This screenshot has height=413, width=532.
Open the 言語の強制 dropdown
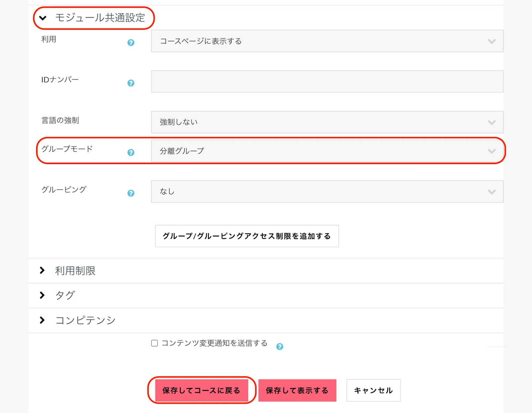[327, 122]
